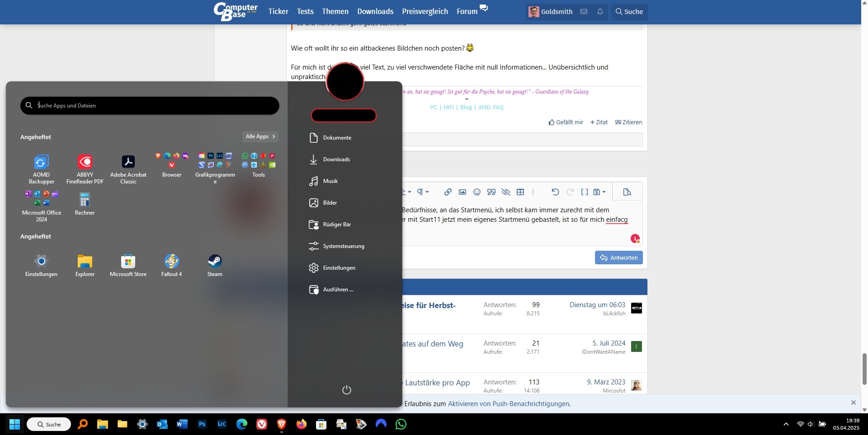Open Dokumente in start menu
Image resolution: width=868 pixels, height=435 pixels.
(330, 138)
